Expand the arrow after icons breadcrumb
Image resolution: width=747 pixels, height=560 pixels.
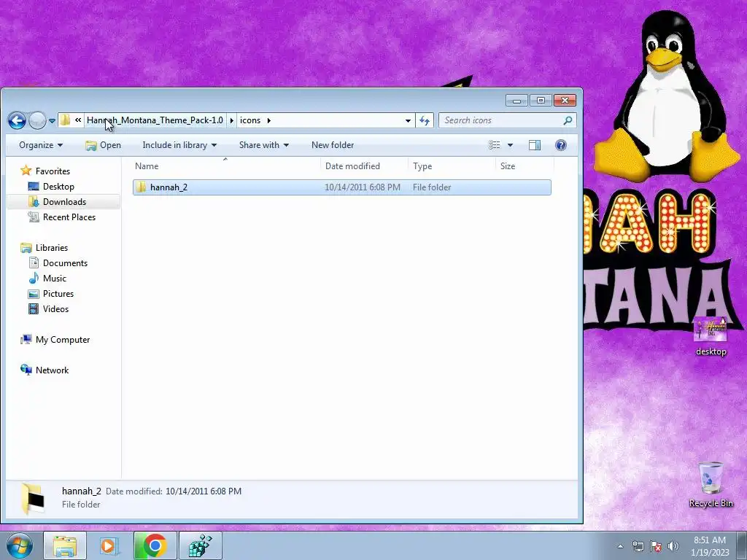tap(268, 120)
